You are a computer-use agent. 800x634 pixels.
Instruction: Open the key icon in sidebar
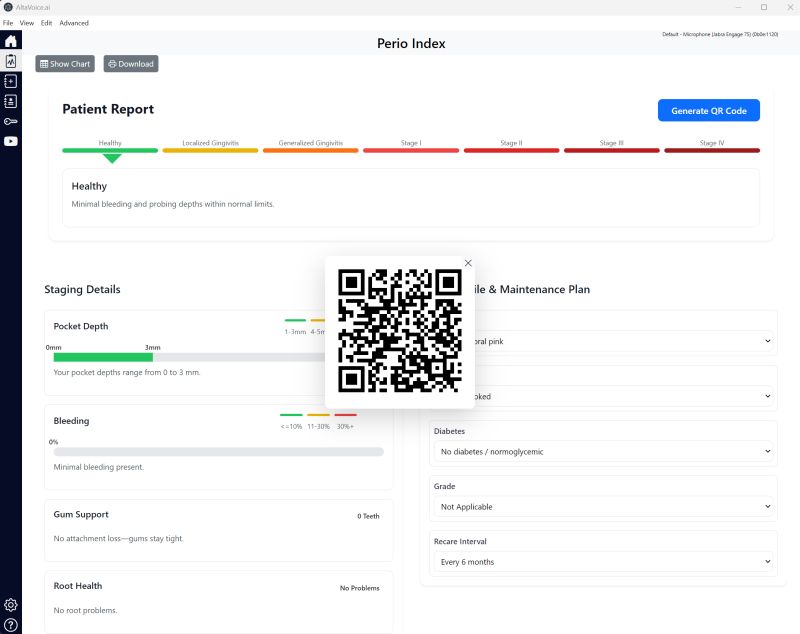[11, 121]
